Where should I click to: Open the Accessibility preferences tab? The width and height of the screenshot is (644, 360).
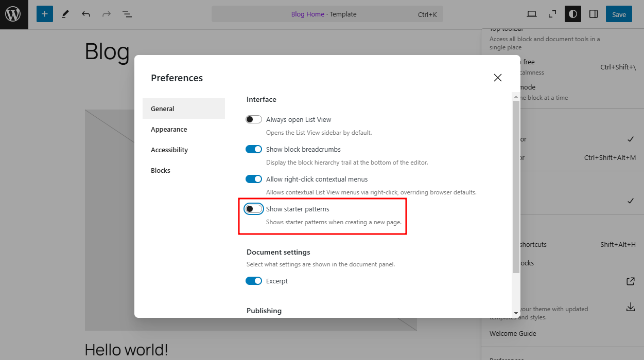point(169,150)
